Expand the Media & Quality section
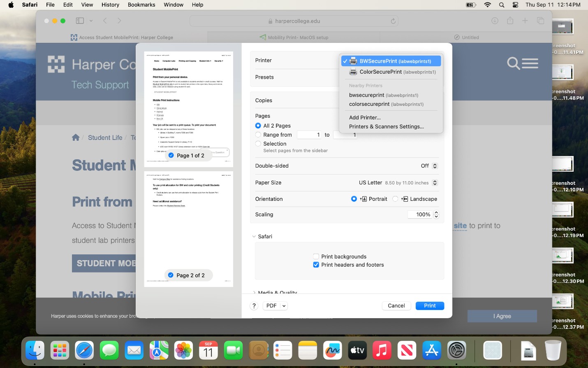The image size is (588, 368). click(255, 293)
